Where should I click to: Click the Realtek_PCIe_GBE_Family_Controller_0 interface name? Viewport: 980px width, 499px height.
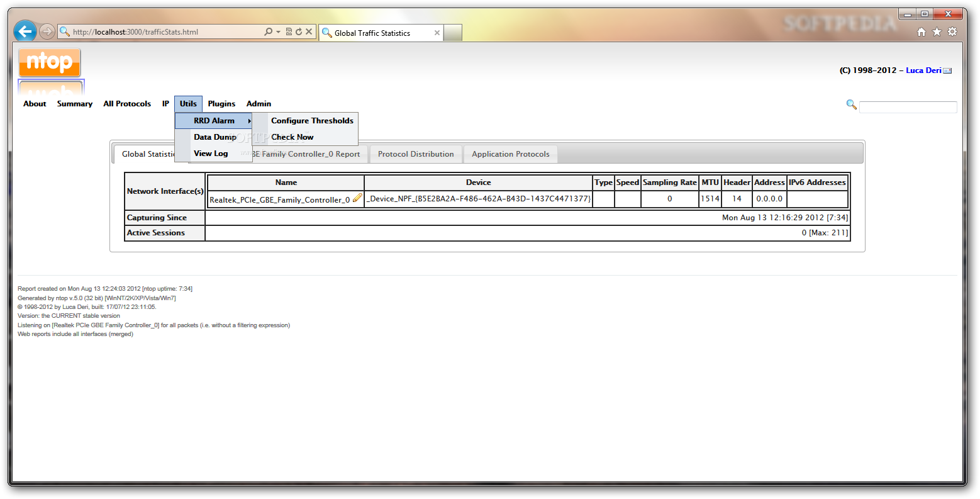279,200
